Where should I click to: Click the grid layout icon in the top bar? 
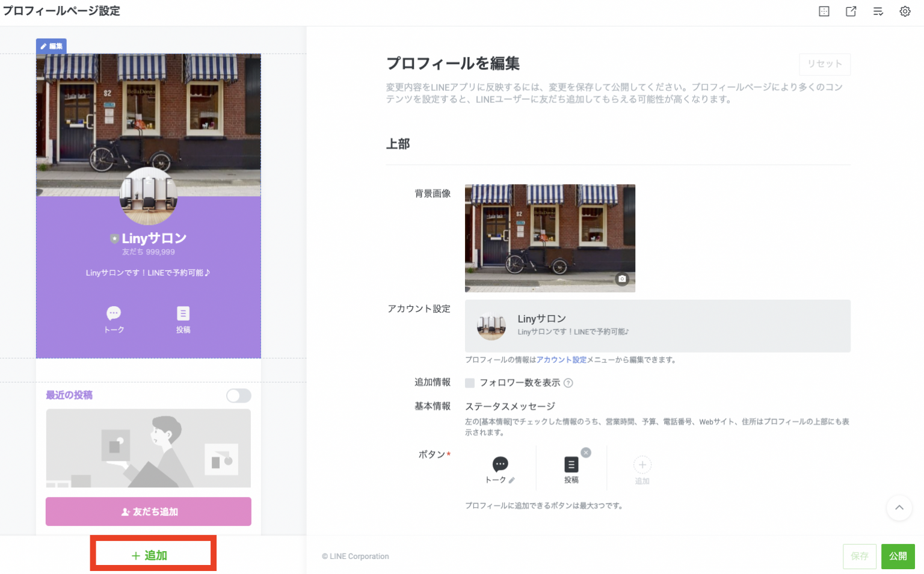(824, 11)
